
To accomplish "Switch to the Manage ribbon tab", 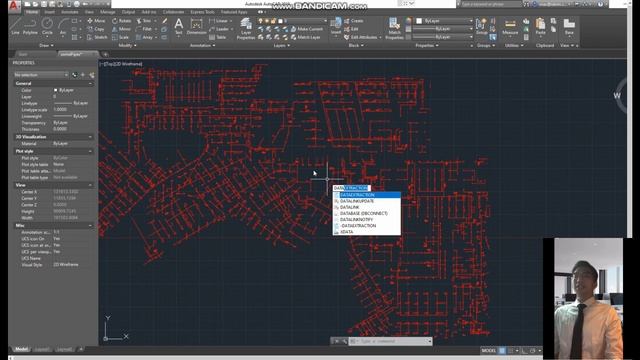I will point(108,12).
